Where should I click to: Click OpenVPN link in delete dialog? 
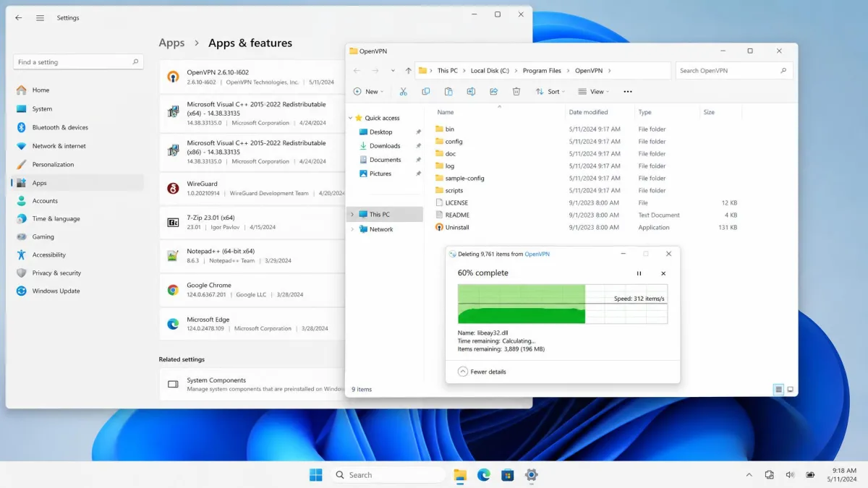pyautogui.click(x=537, y=254)
